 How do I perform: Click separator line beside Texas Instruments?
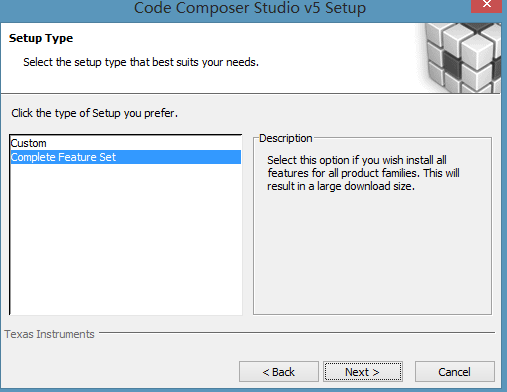click(297, 332)
